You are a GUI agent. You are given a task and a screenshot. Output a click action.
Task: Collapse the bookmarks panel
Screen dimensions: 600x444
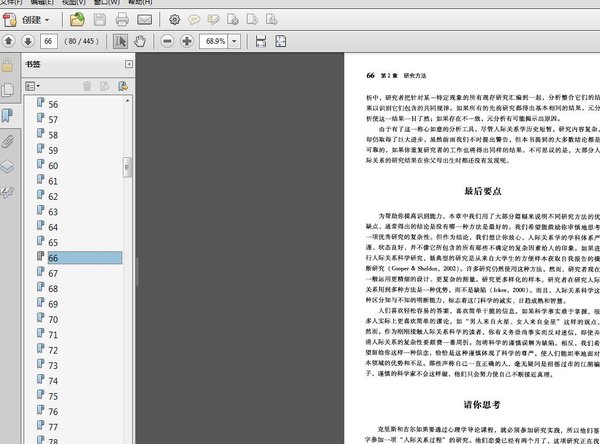(129, 64)
